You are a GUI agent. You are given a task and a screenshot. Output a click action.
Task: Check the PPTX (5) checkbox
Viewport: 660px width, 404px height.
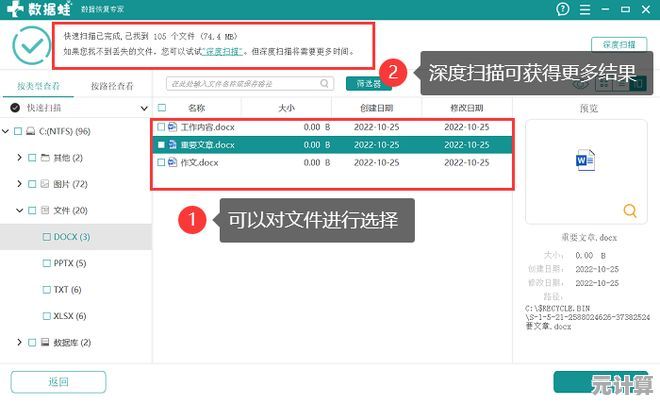[x=47, y=263]
